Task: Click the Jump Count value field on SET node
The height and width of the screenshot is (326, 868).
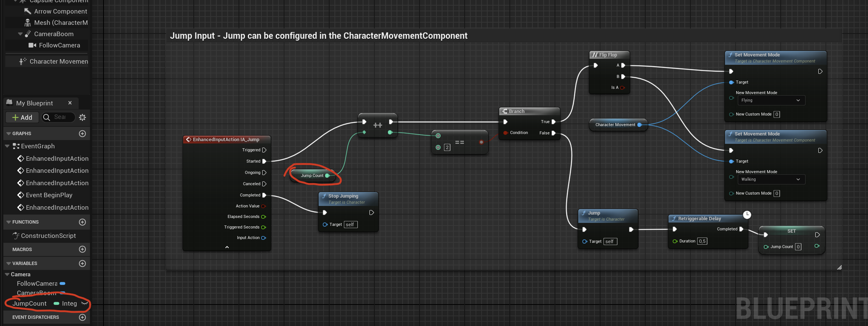Action: [x=798, y=247]
